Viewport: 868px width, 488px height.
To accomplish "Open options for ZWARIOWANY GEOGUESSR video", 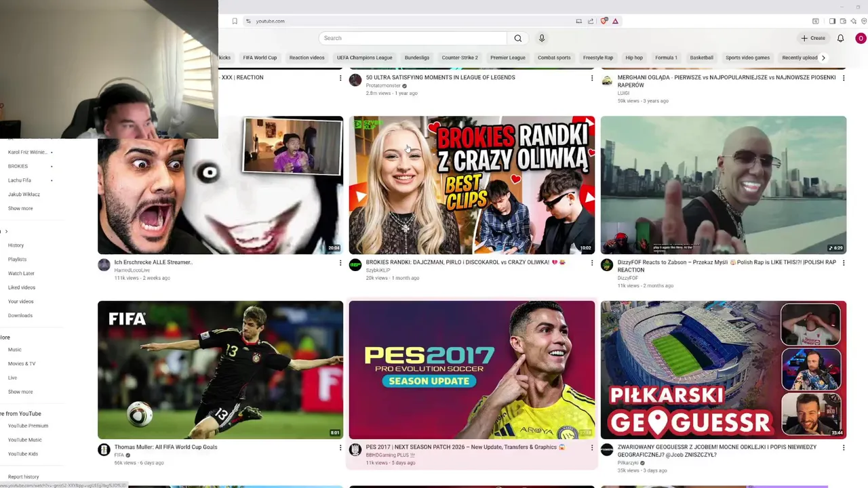I will pos(844,448).
